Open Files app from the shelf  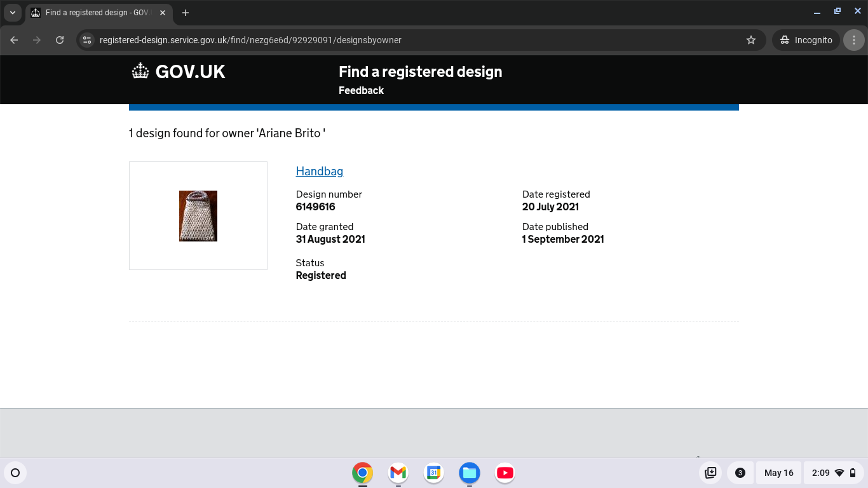pos(470,473)
